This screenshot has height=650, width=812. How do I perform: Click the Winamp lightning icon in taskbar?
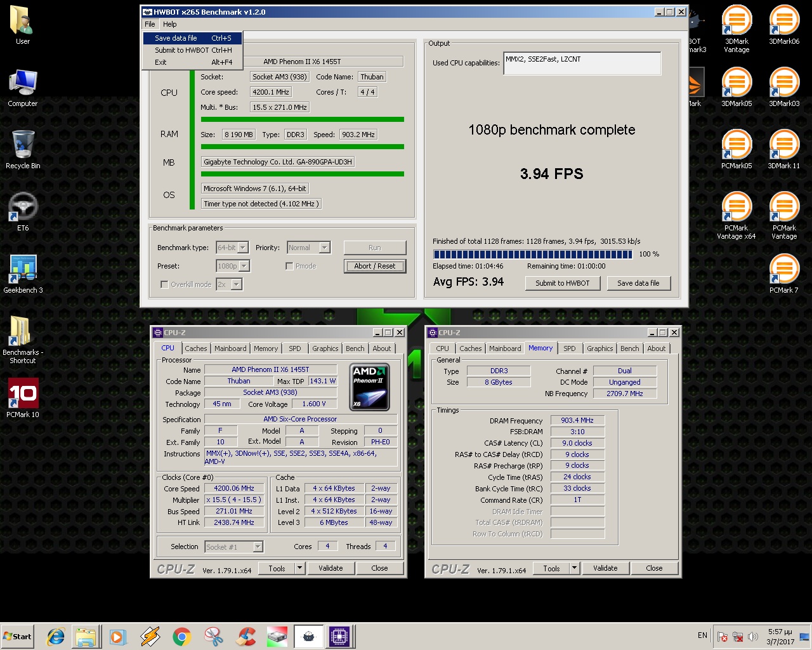tap(150, 636)
